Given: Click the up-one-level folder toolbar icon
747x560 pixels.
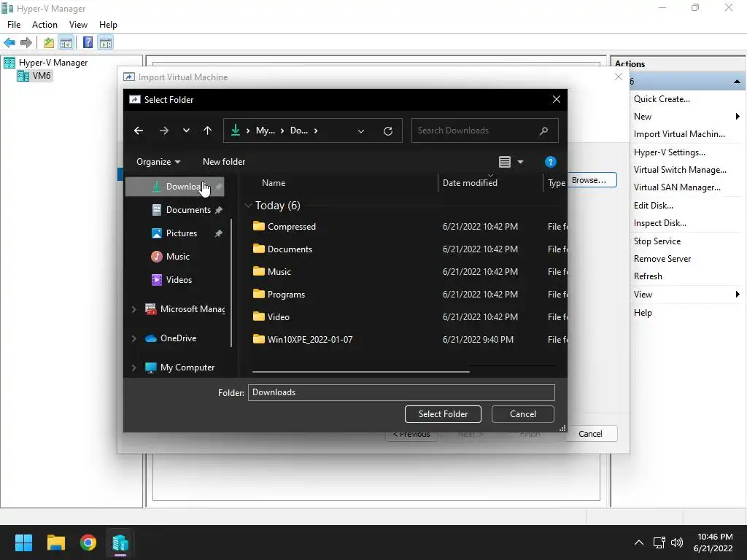Looking at the screenshot, I should (x=49, y=43).
